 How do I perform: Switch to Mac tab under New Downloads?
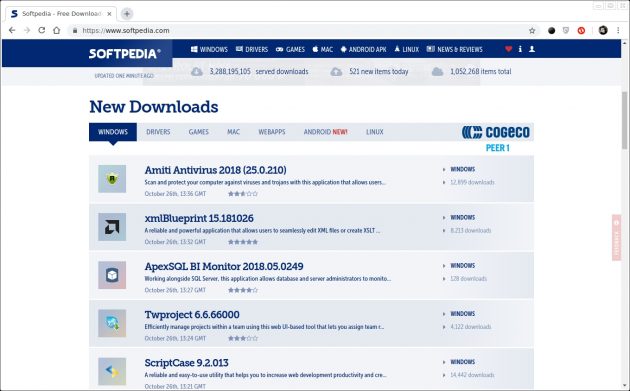[233, 132]
